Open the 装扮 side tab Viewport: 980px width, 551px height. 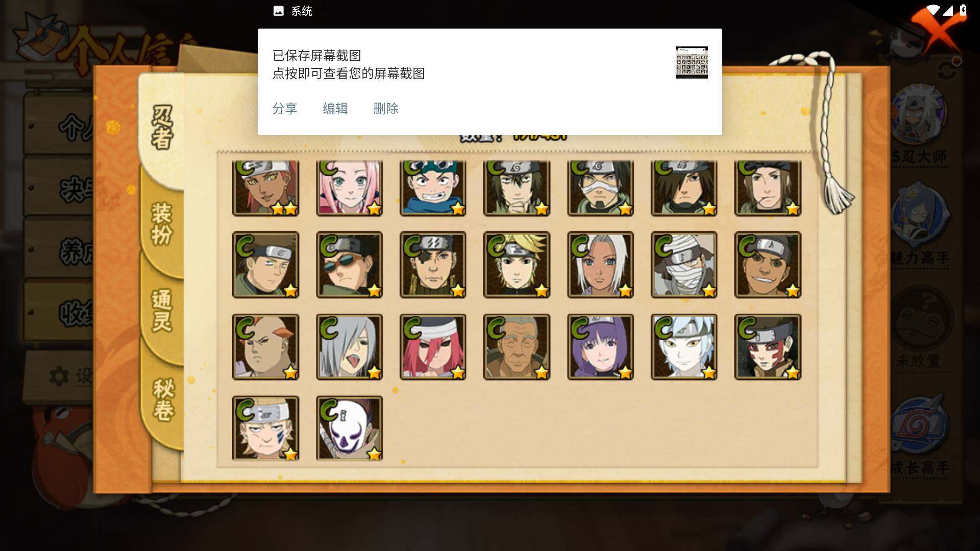(x=162, y=224)
